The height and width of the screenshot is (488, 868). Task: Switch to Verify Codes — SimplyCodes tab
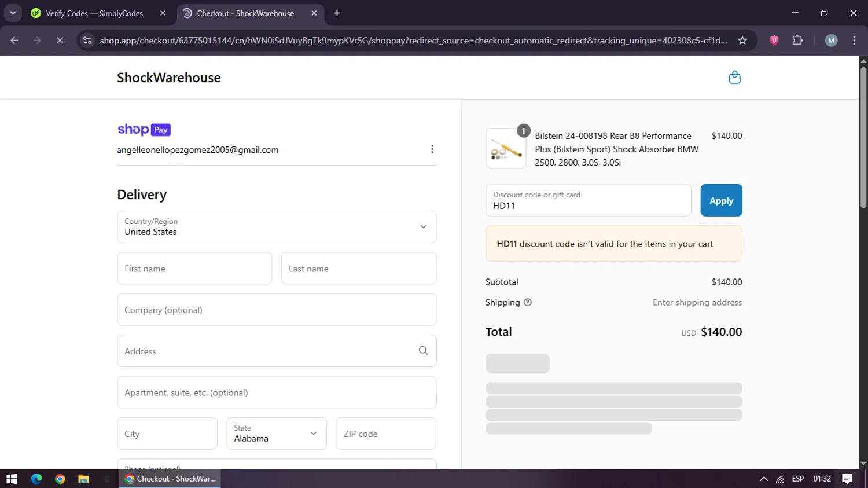[x=94, y=13]
